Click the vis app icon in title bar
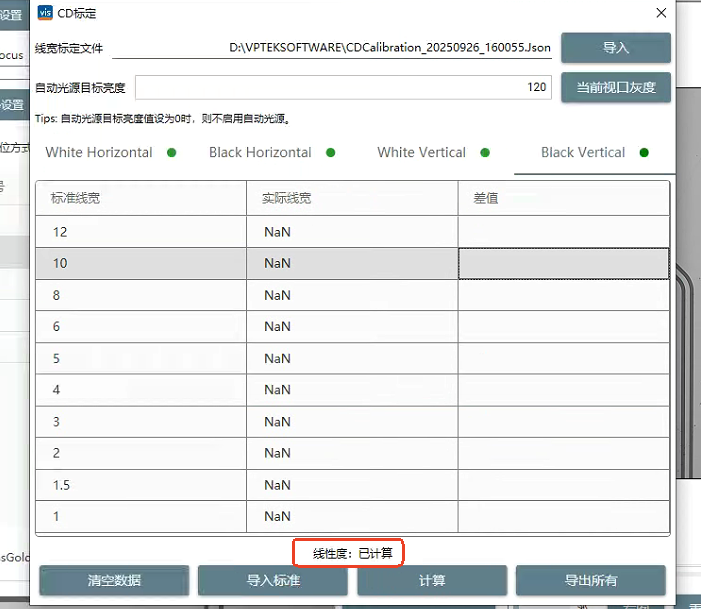 click(x=46, y=13)
